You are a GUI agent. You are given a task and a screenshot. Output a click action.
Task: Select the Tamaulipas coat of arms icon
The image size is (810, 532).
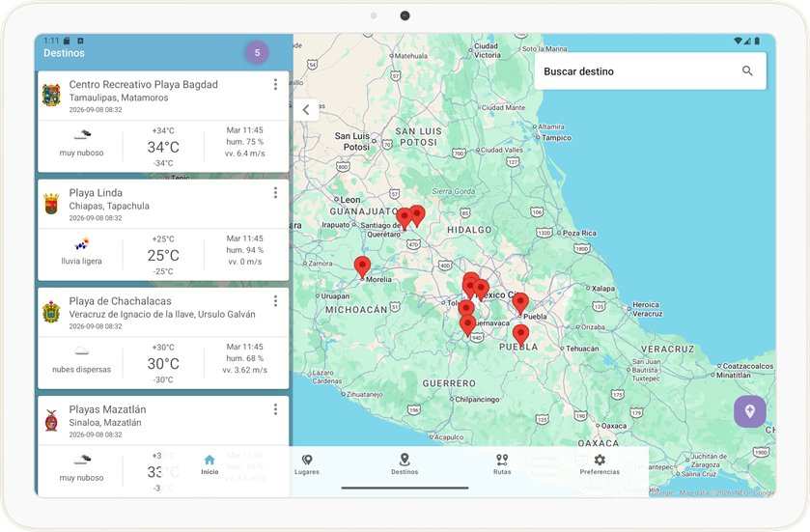click(51, 96)
